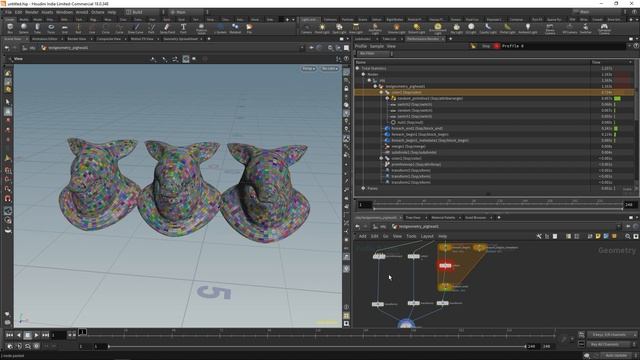This screenshot has height=360, width=640.
Task: Collapse the Total Statistics tree row
Action: (x=358, y=68)
